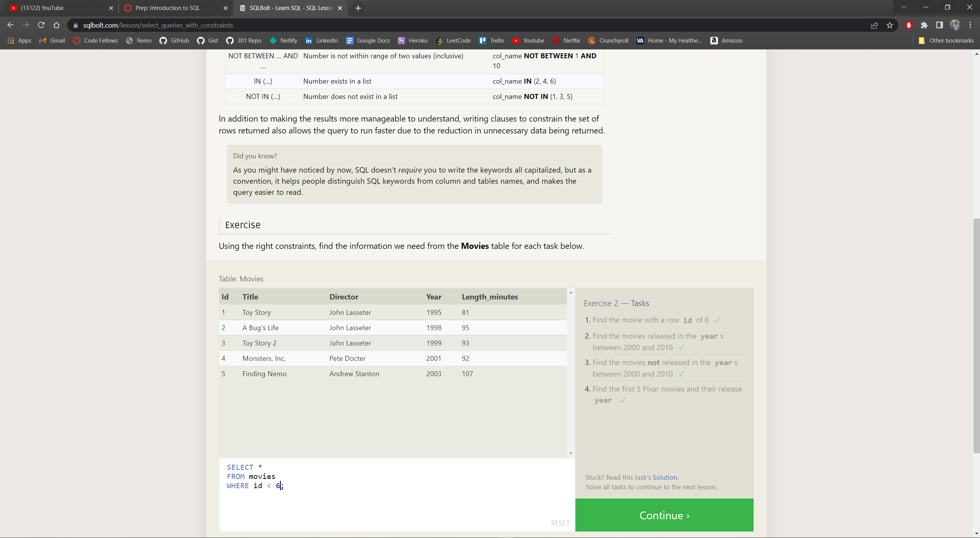Click the browser forward arrow
Screen dimensions: 980x538
pyautogui.click(x=26, y=25)
